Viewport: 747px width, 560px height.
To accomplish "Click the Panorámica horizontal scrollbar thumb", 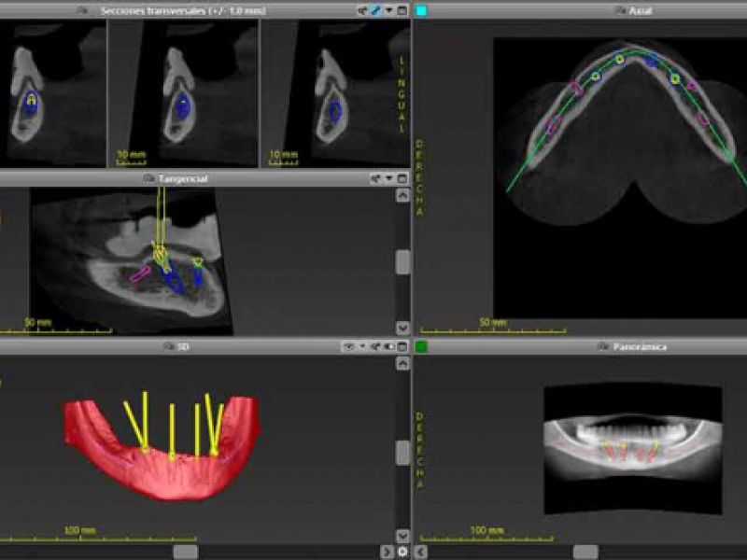I will pos(585,552).
